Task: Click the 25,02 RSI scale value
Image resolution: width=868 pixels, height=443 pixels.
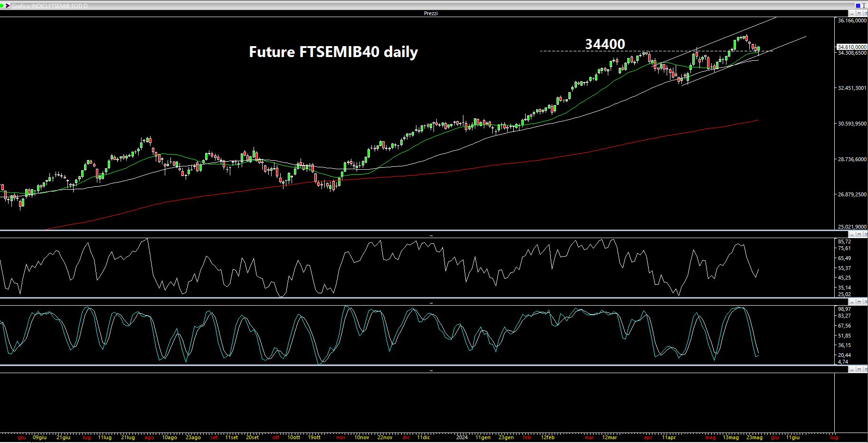Action: click(x=844, y=294)
